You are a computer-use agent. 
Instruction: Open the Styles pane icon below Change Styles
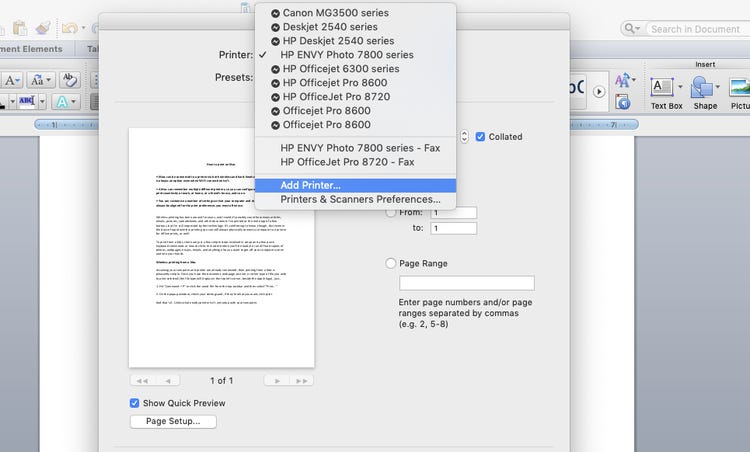pos(622,101)
